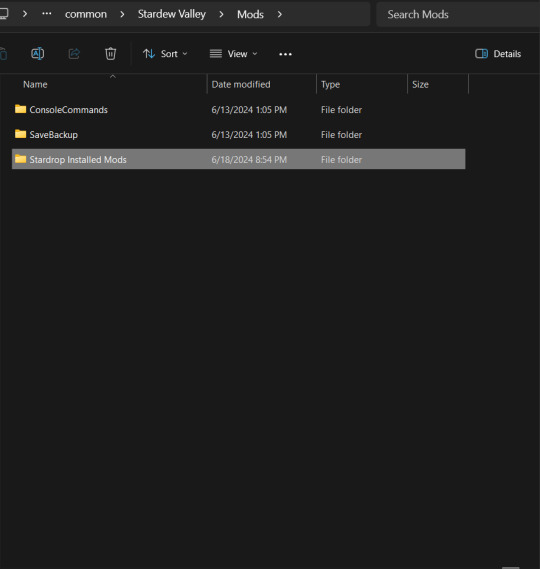Toggle the Details pane button
Screen dimensions: 540x569
[498, 54]
